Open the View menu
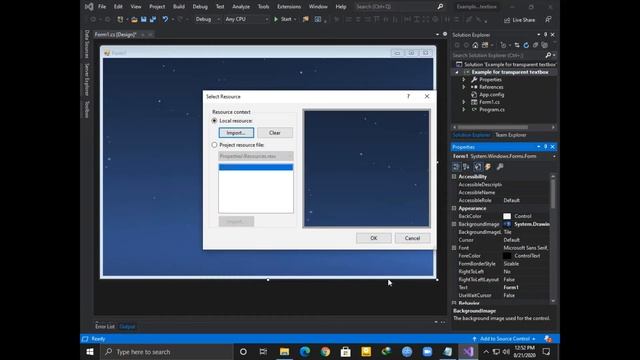Screen dimensions: 640x360 pos(136,7)
